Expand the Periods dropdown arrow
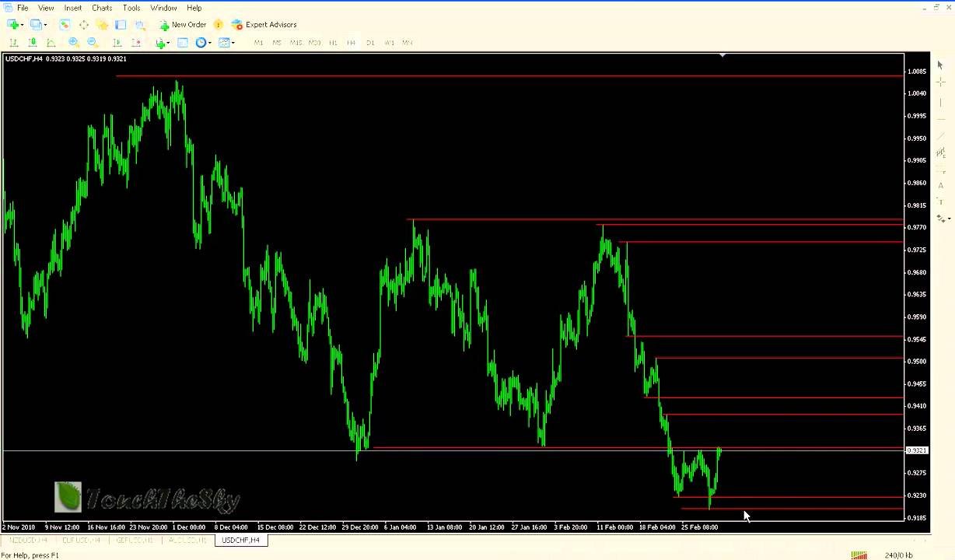The image size is (955, 560). click(x=210, y=43)
